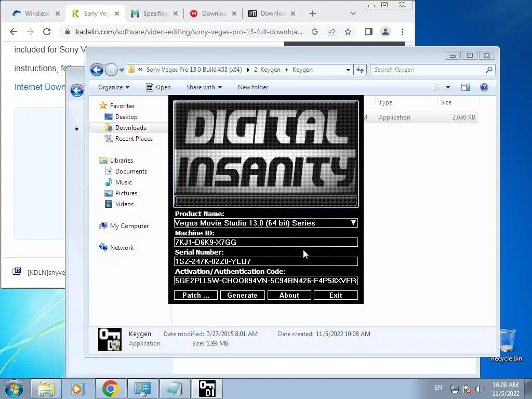Image resolution: width=532 pixels, height=399 pixels.
Task: Reload the kadalin.com page
Action: click(47, 32)
